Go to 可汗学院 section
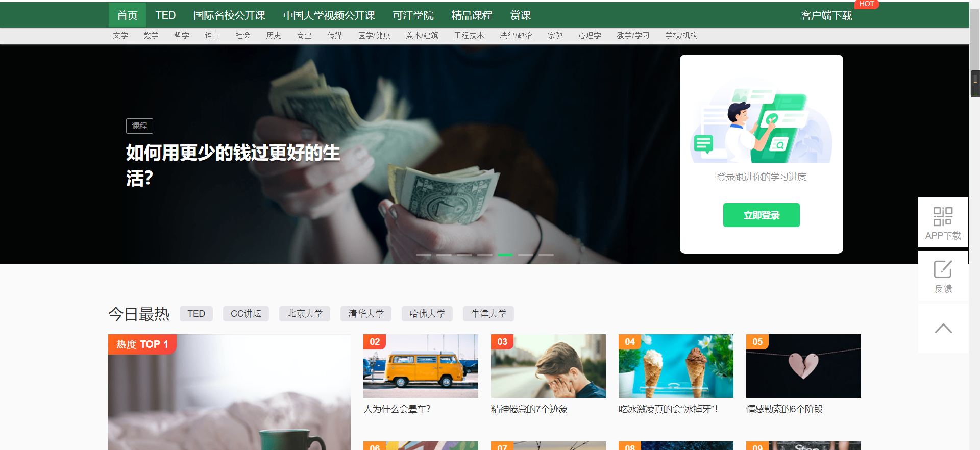This screenshot has width=980, height=450. pyautogui.click(x=413, y=15)
